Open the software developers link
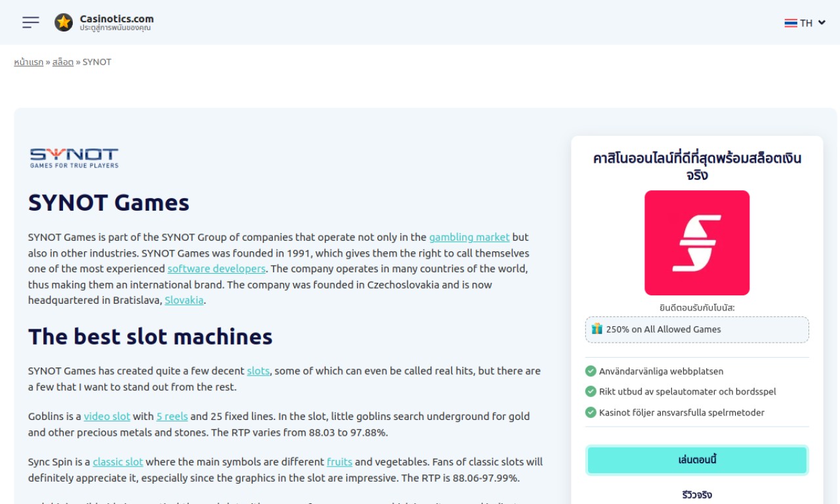 click(x=217, y=268)
